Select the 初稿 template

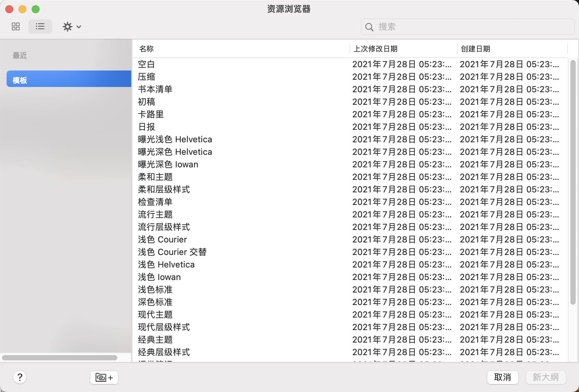[350, 102]
